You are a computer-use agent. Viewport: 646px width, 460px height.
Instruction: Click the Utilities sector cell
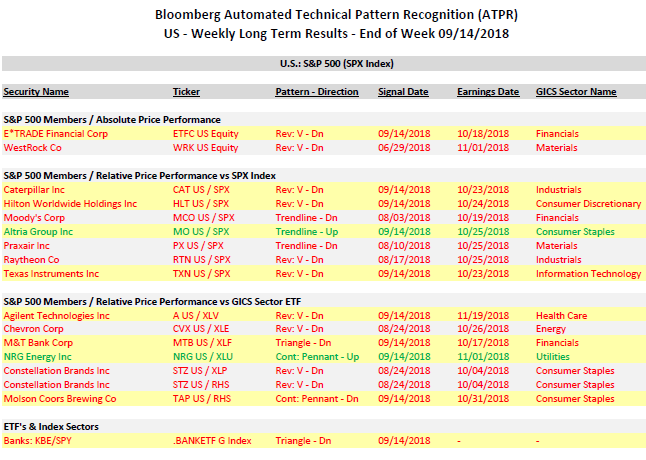click(552, 357)
